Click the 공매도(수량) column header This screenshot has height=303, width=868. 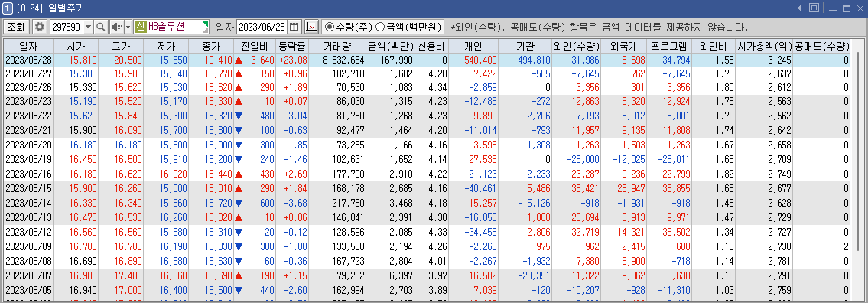coord(822,46)
